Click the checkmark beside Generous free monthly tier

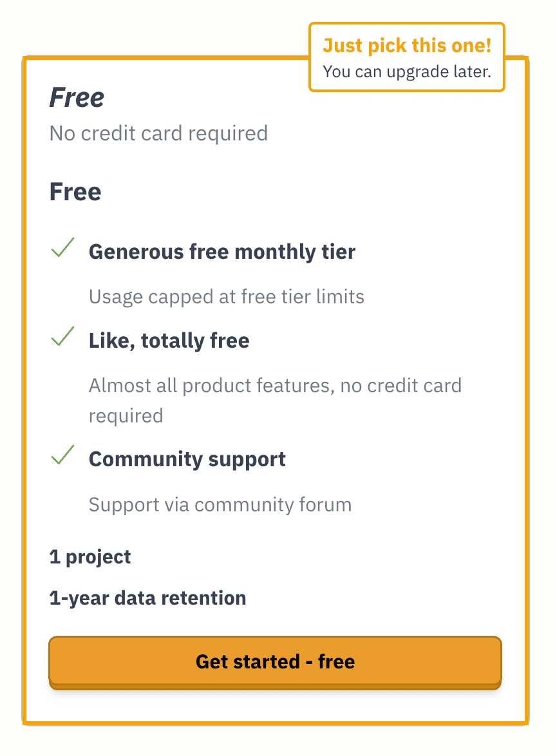click(x=62, y=248)
